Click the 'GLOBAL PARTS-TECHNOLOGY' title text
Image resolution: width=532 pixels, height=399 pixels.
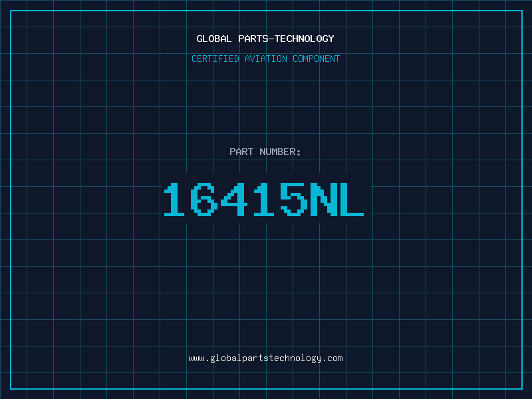tap(265, 39)
